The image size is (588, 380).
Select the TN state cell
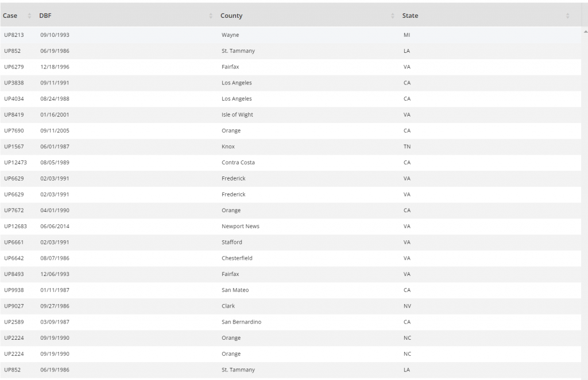[407, 147]
